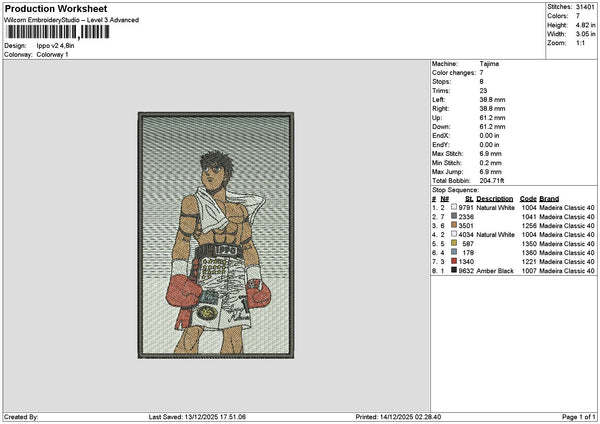This screenshot has height=424, width=600.
Task: Click the N# column header
Action: pyautogui.click(x=444, y=199)
